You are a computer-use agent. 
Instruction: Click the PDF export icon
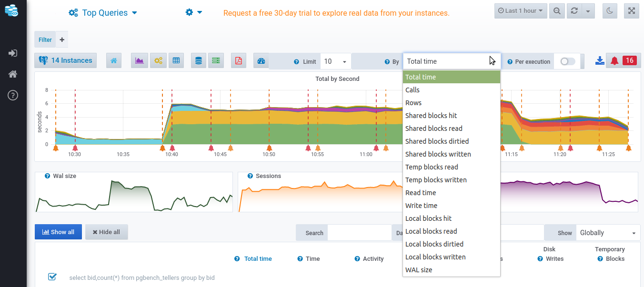coord(238,61)
